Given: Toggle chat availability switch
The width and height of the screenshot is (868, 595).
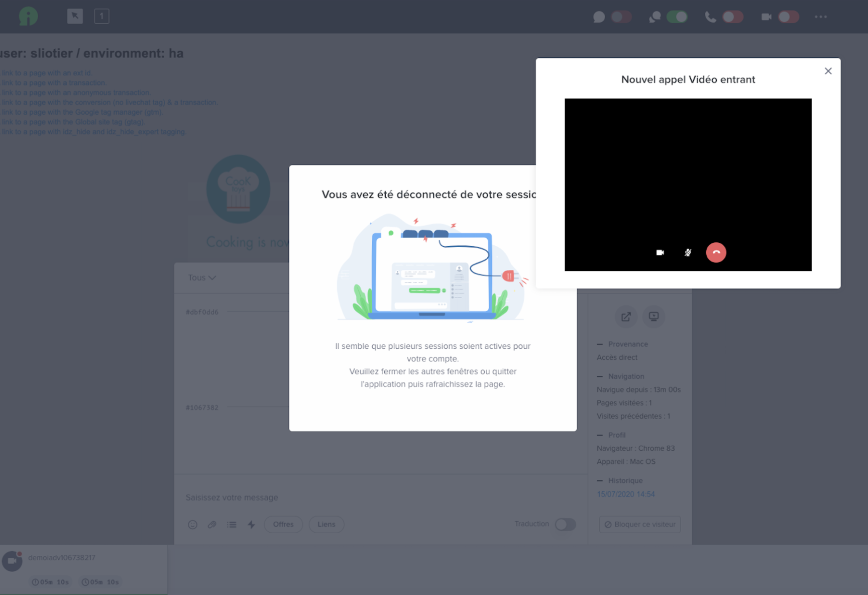Looking at the screenshot, I should pos(621,17).
